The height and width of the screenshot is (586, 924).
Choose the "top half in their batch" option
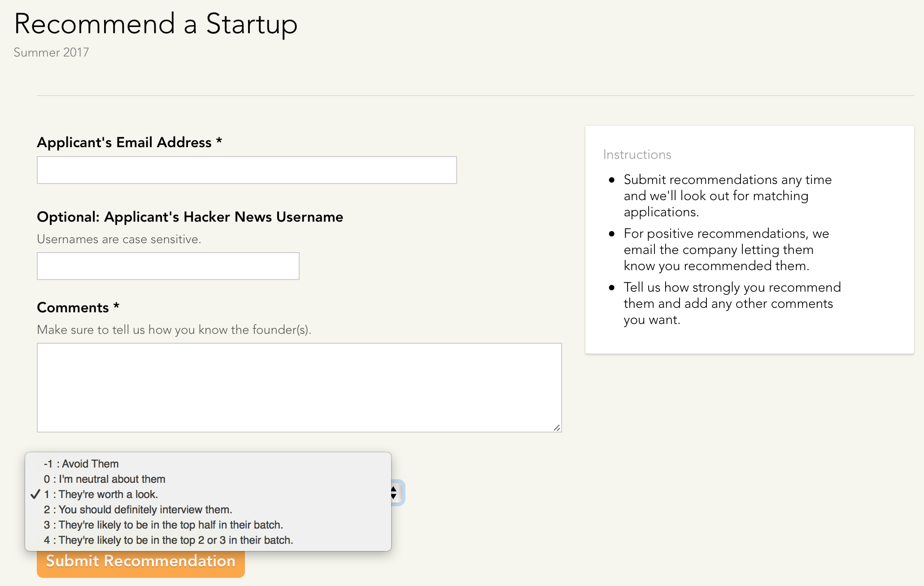coord(163,525)
